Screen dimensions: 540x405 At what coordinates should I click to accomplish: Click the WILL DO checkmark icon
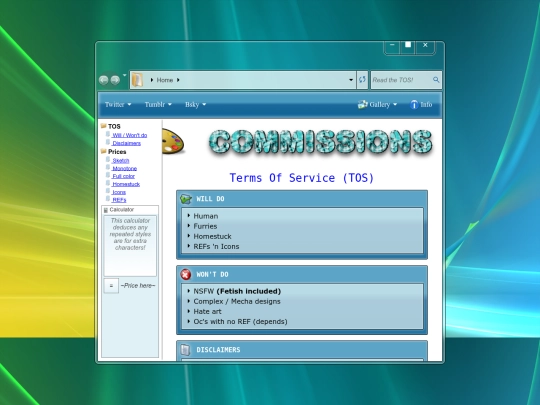(186, 199)
